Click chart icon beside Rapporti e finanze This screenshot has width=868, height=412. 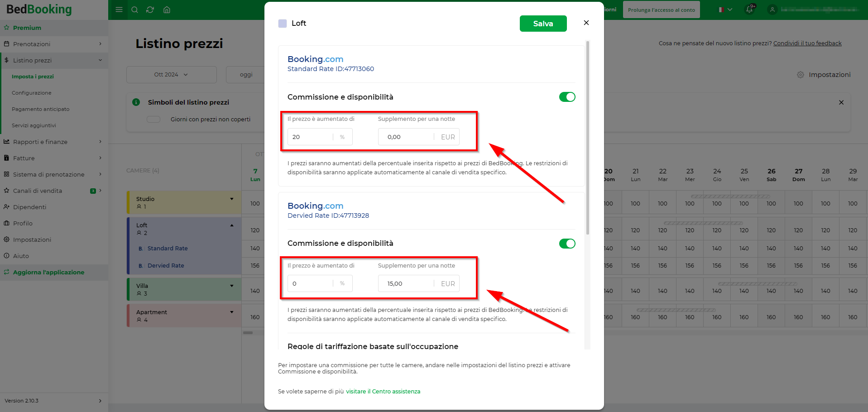6,142
